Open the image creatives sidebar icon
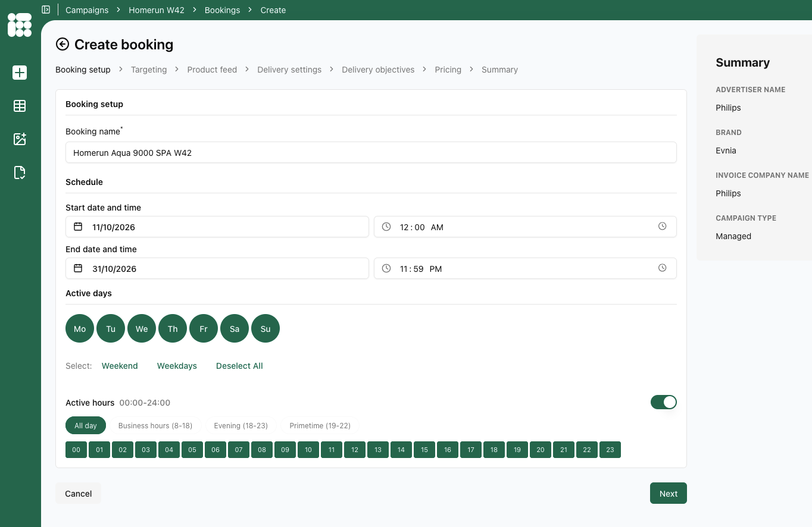The width and height of the screenshot is (812, 527). coord(20,139)
